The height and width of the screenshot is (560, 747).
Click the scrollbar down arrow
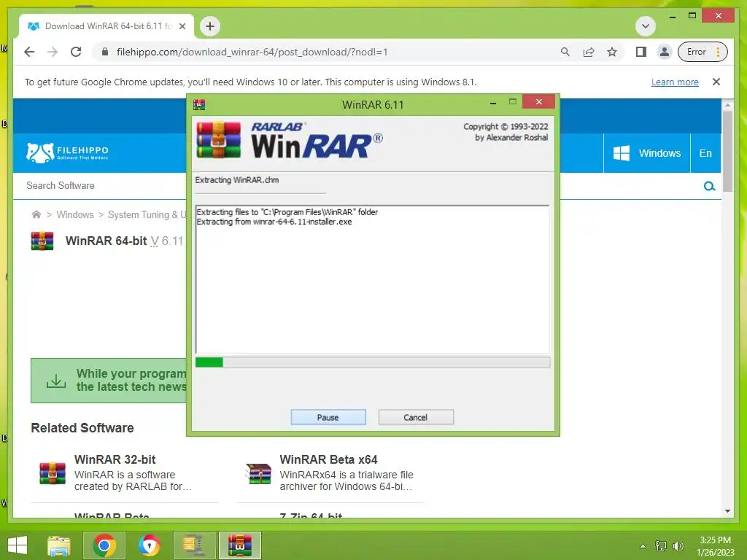727,511
